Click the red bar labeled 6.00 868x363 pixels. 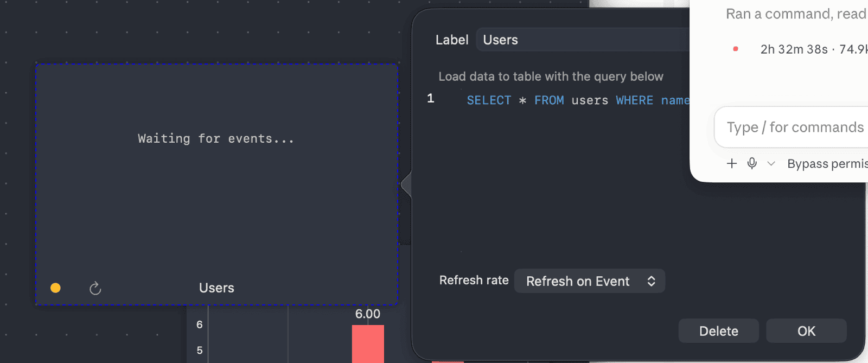coord(368,344)
